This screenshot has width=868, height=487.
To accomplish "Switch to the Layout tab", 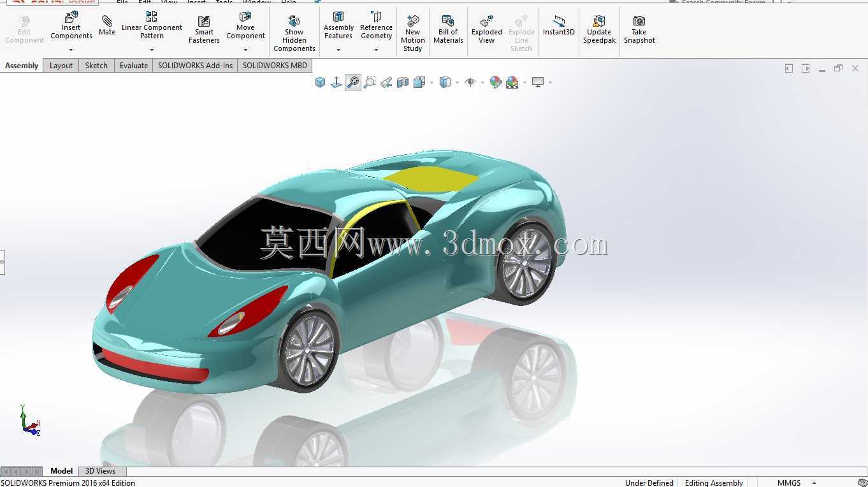I will (x=61, y=66).
